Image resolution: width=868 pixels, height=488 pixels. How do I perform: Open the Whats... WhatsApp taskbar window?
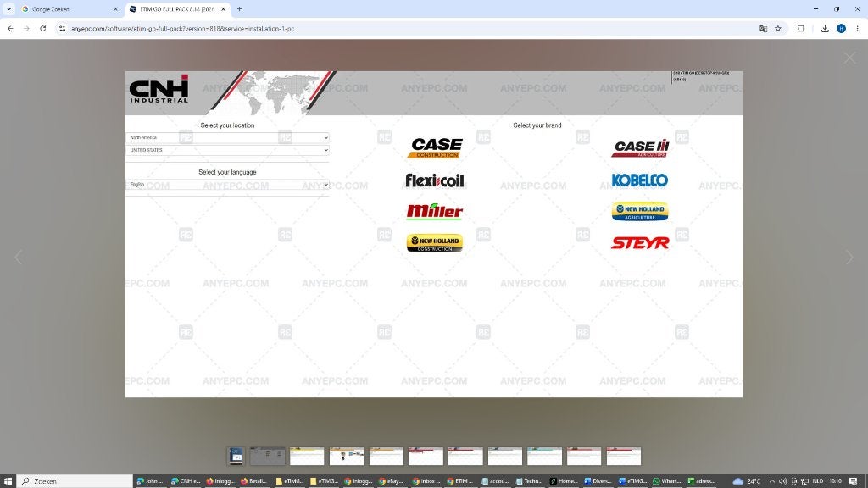click(x=667, y=481)
